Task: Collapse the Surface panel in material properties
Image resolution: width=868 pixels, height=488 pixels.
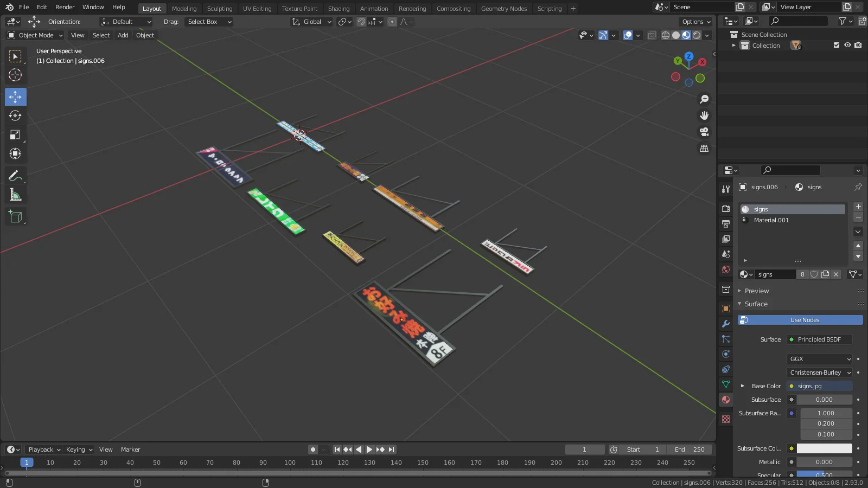Action: tap(754, 304)
